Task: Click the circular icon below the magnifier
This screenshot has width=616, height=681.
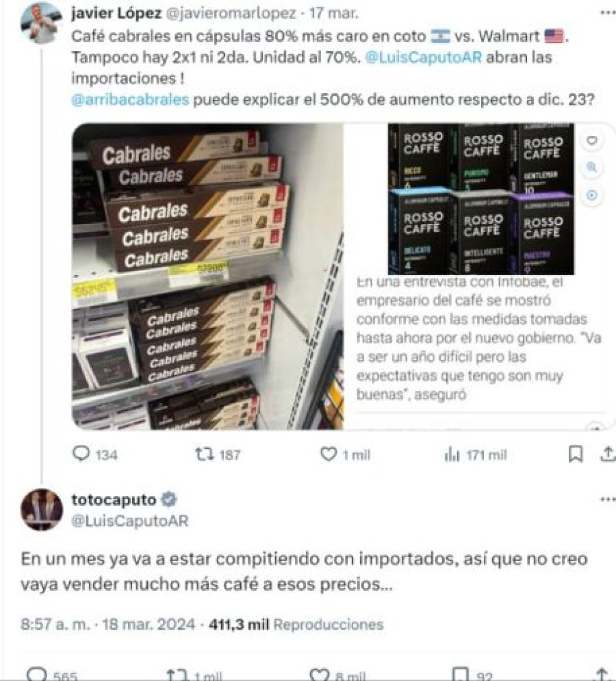Action: click(591, 195)
